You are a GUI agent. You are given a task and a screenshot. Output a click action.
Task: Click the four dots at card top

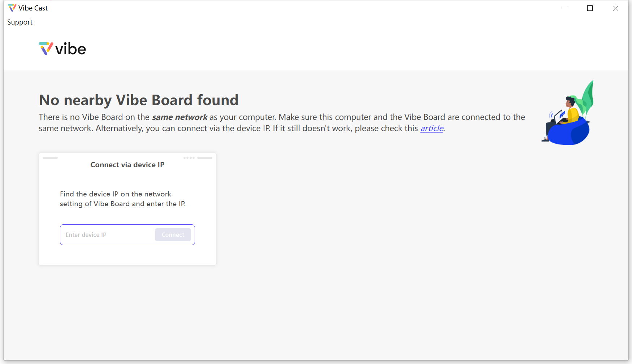pos(189,158)
